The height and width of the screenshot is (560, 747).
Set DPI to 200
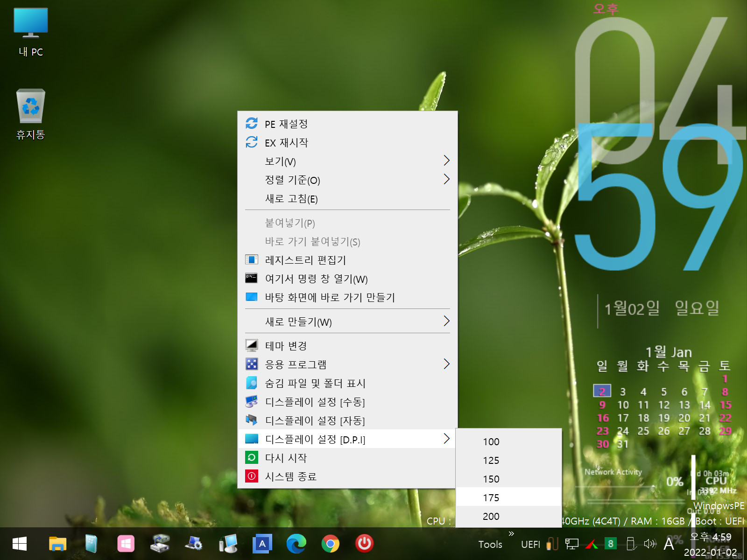click(x=508, y=516)
